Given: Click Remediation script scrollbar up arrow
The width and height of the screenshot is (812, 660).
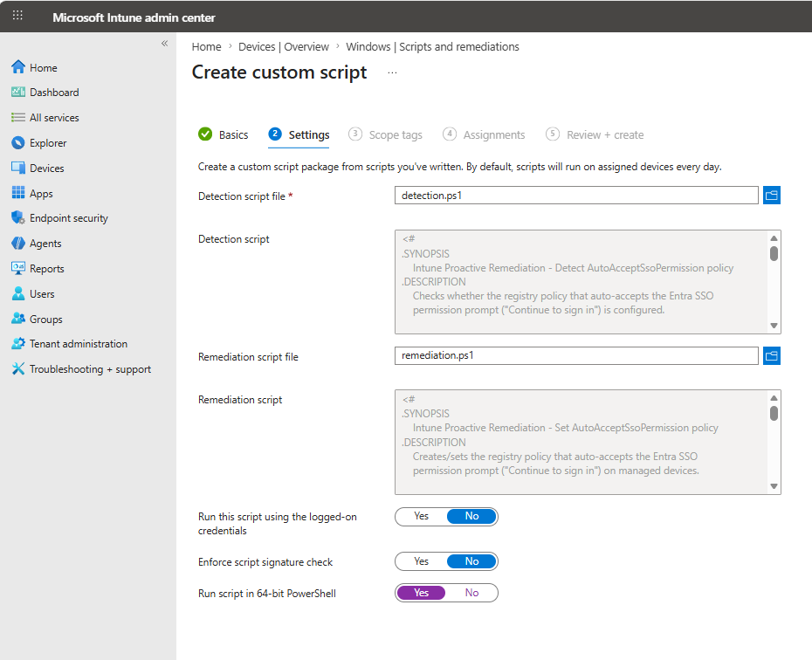Looking at the screenshot, I should point(774,398).
